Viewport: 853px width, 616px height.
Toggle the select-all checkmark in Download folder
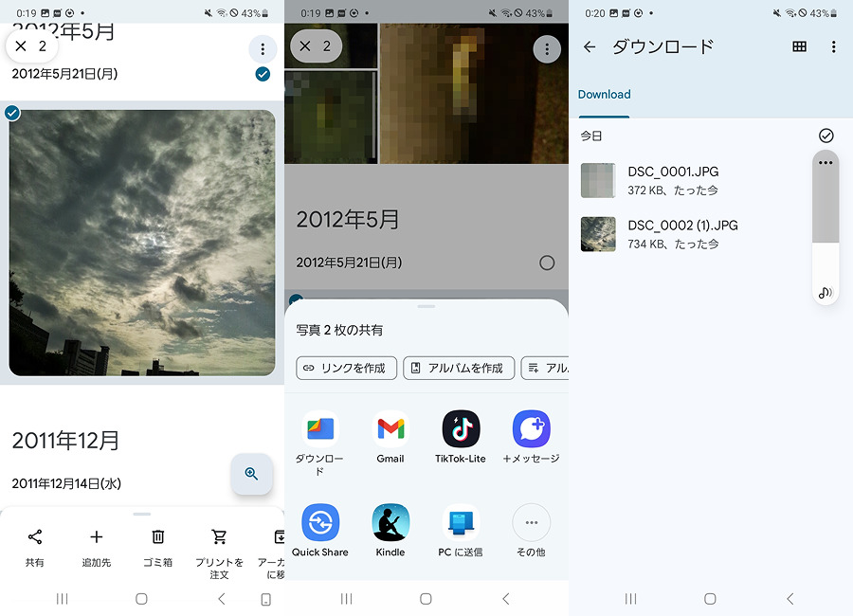826,135
